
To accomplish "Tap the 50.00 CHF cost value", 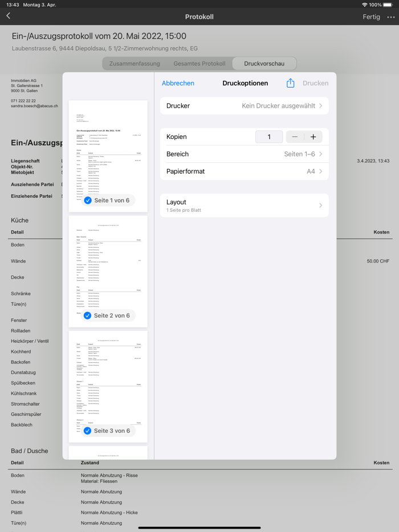I will (378, 261).
